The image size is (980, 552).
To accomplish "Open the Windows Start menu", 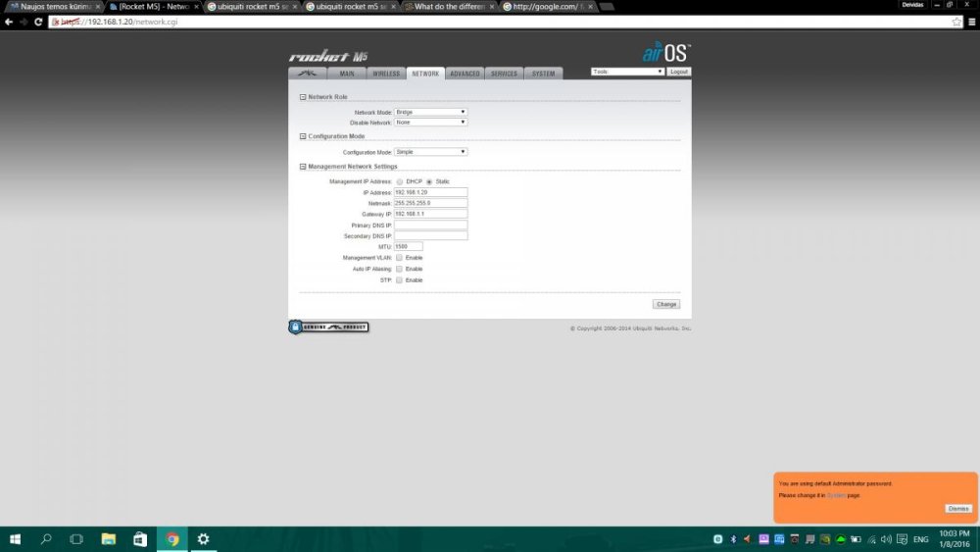I will click(15, 539).
